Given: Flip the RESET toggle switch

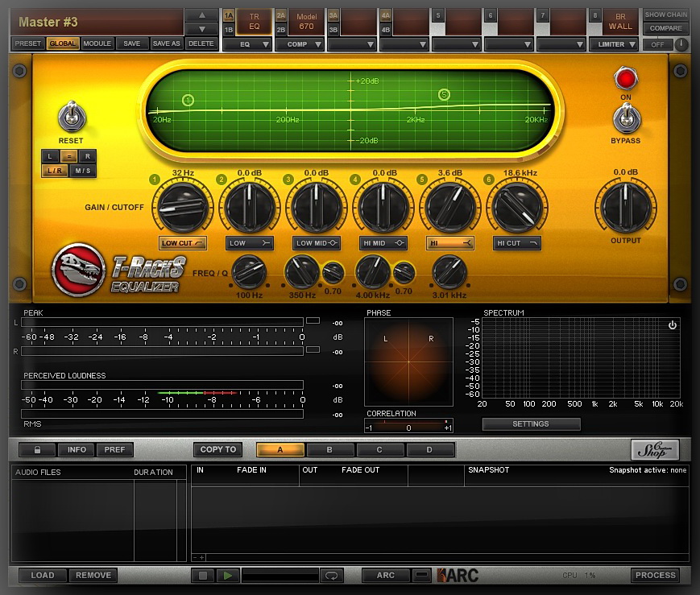Looking at the screenshot, I should click(72, 116).
